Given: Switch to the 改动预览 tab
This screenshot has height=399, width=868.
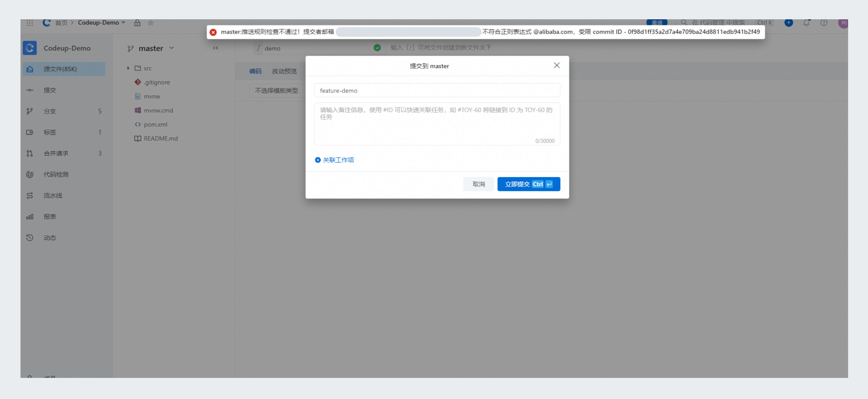Looking at the screenshot, I should [284, 71].
